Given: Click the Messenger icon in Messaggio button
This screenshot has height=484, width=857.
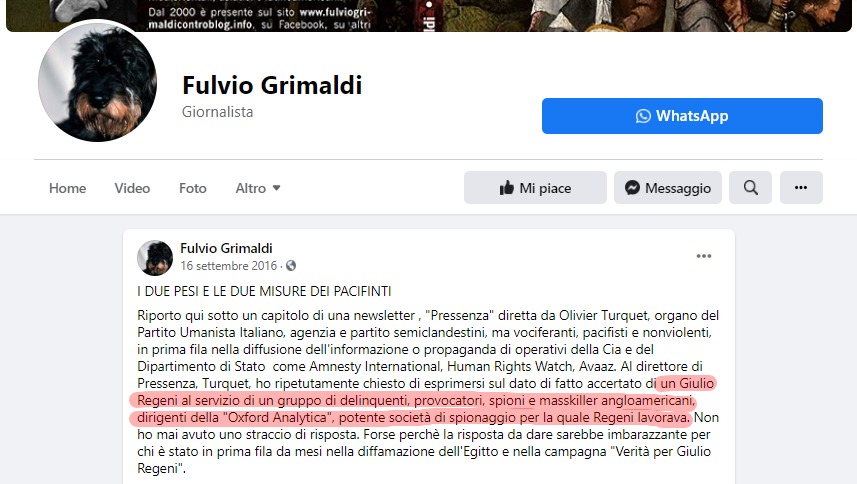Looking at the screenshot, I should 632,187.
